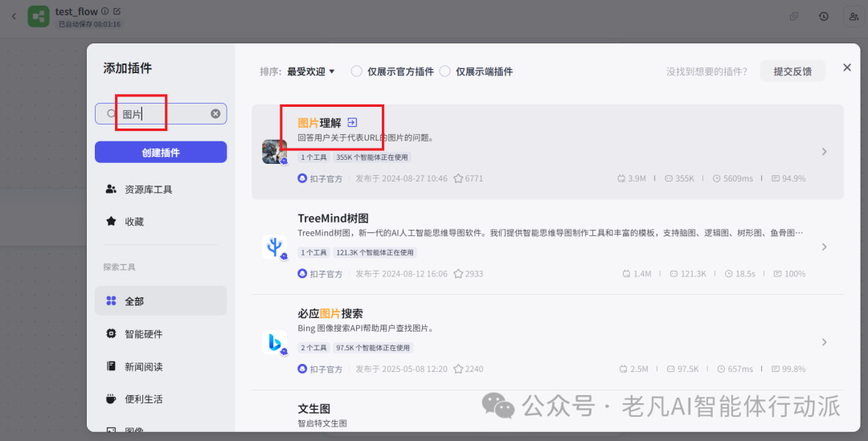Click the 图片理解 plugin thumbnail
The width and height of the screenshot is (868, 441).
tap(274, 152)
